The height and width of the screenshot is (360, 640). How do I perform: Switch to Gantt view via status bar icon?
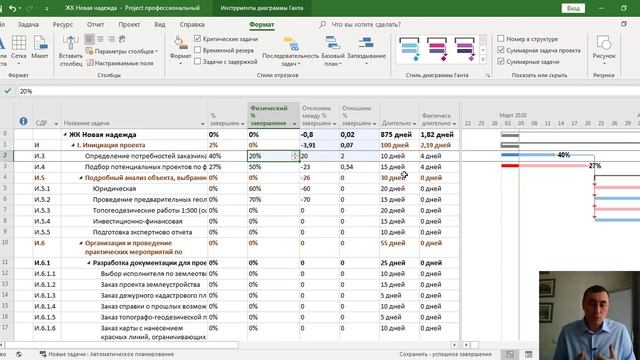tap(510, 354)
